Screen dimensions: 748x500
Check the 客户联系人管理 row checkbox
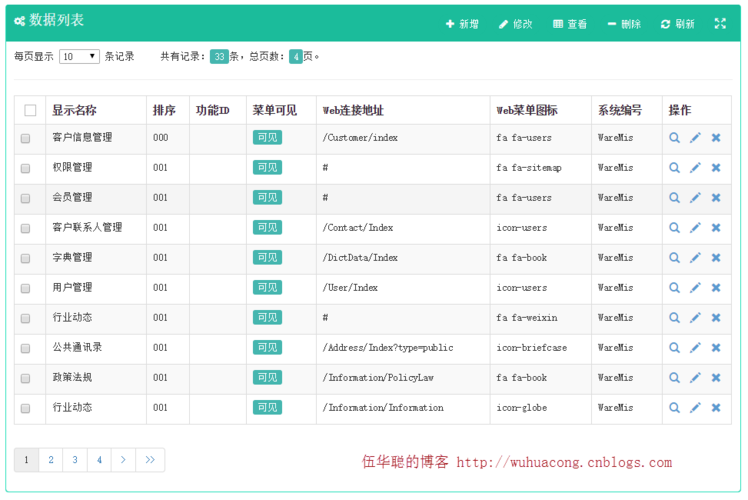pos(25,229)
